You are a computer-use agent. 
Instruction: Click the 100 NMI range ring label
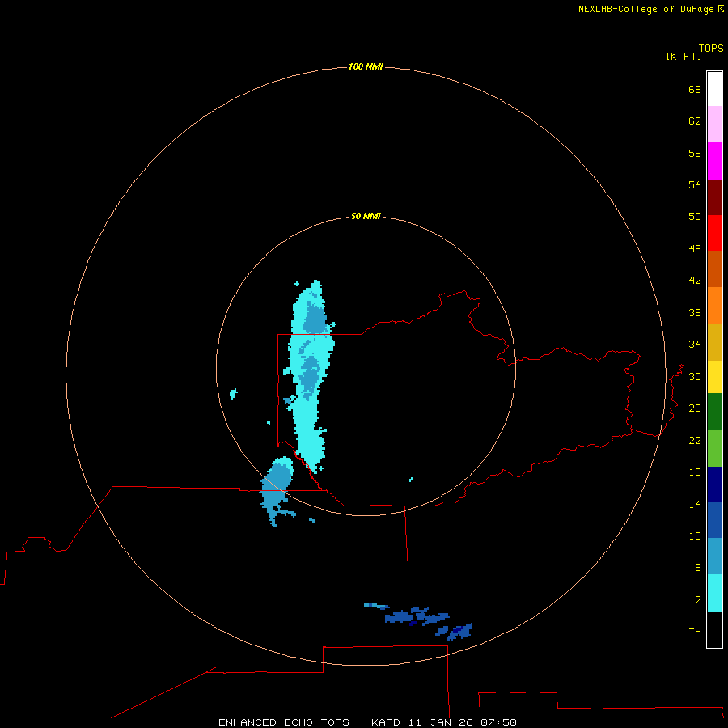(366, 66)
